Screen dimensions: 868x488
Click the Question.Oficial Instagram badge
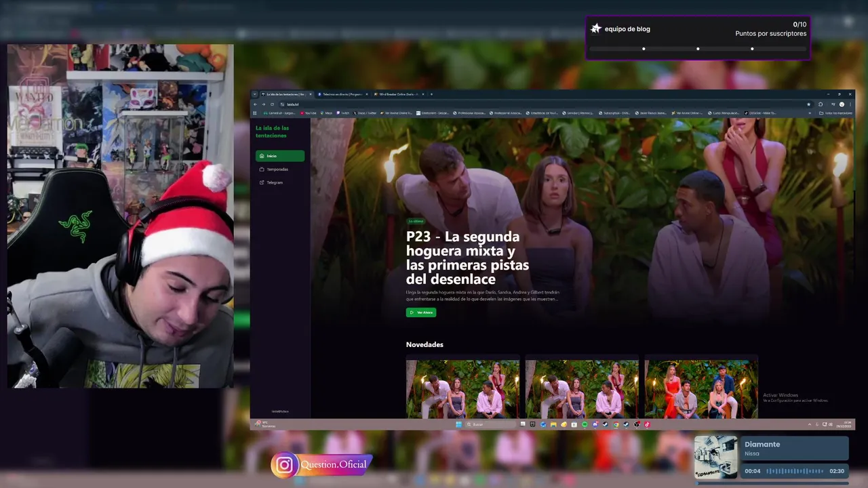pyautogui.click(x=321, y=465)
